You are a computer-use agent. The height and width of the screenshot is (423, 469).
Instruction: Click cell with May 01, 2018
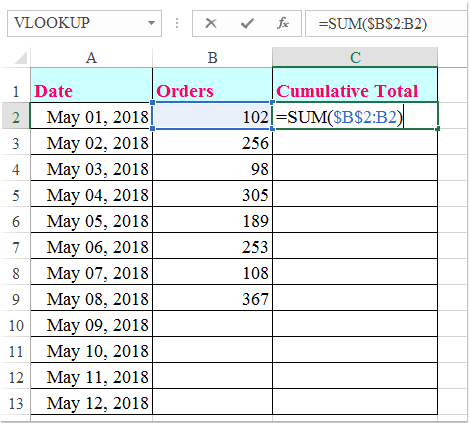point(91,116)
